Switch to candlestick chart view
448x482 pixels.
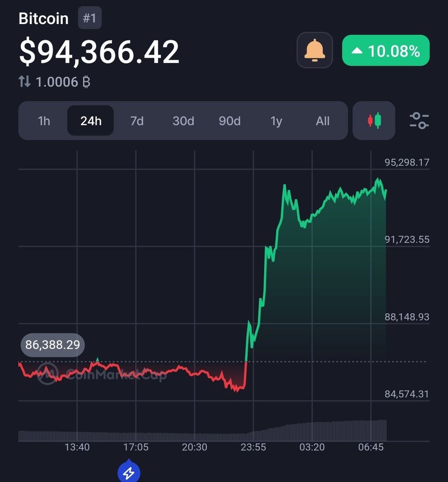coord(374,120)
